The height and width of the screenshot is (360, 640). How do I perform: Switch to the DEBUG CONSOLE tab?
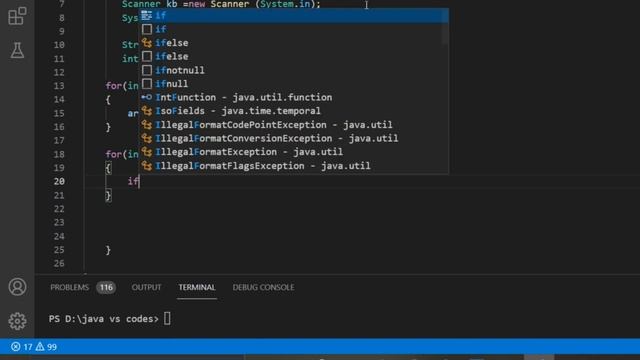coord(263,287)
